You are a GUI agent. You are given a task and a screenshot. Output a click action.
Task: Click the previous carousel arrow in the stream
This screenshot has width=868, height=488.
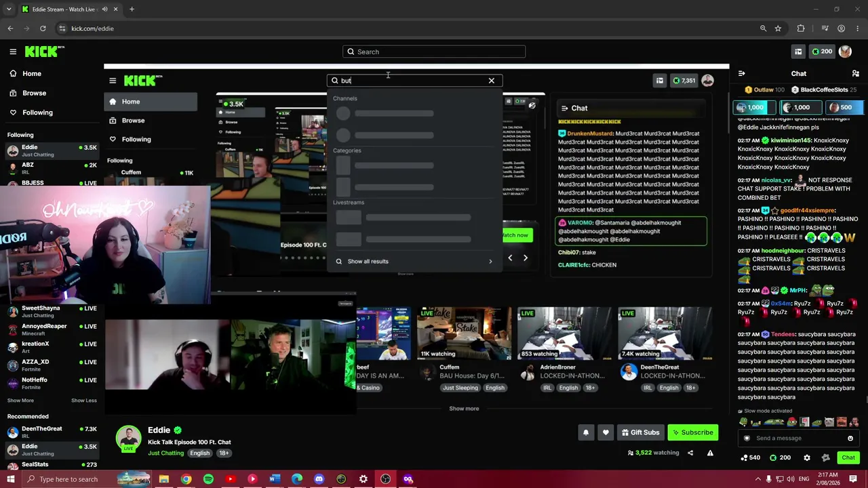point(510,258)
